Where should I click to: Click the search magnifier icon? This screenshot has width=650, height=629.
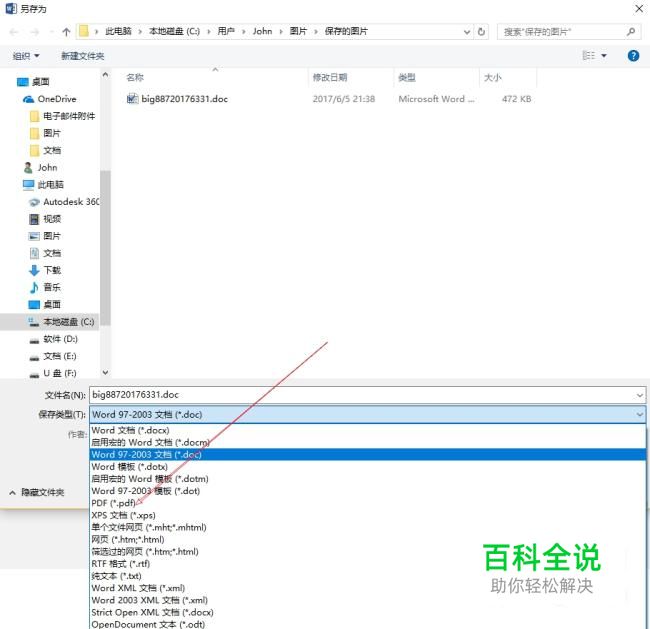tap(631, 32)
